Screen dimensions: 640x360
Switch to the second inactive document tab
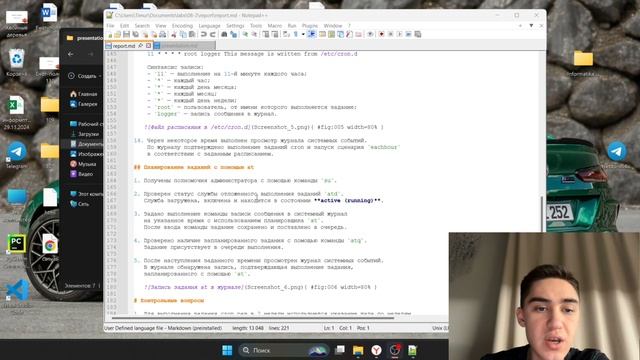click(184, 46)
